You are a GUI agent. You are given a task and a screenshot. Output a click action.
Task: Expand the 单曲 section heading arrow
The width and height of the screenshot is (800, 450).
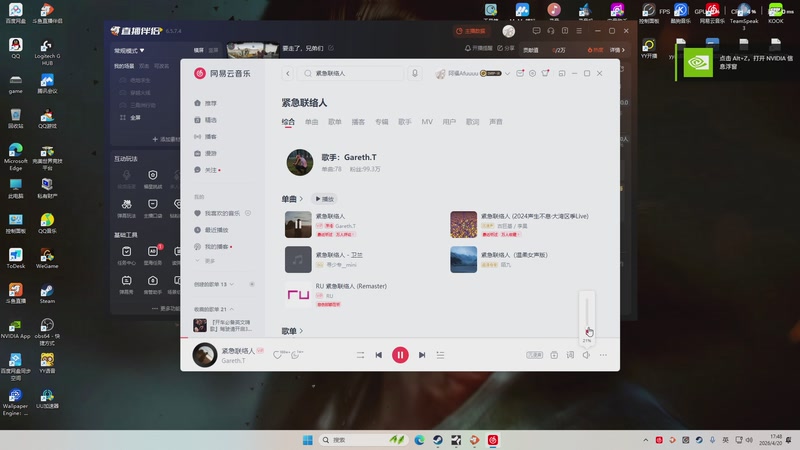click(301, 199)
